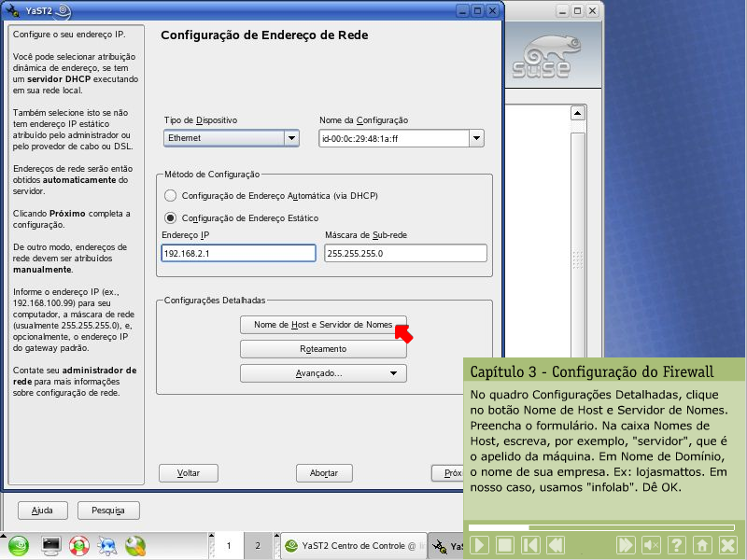Switch to virtual desktop 2
Image resolution: width=747 pixels, height=560 pixels.
click(x=258, y=546)
